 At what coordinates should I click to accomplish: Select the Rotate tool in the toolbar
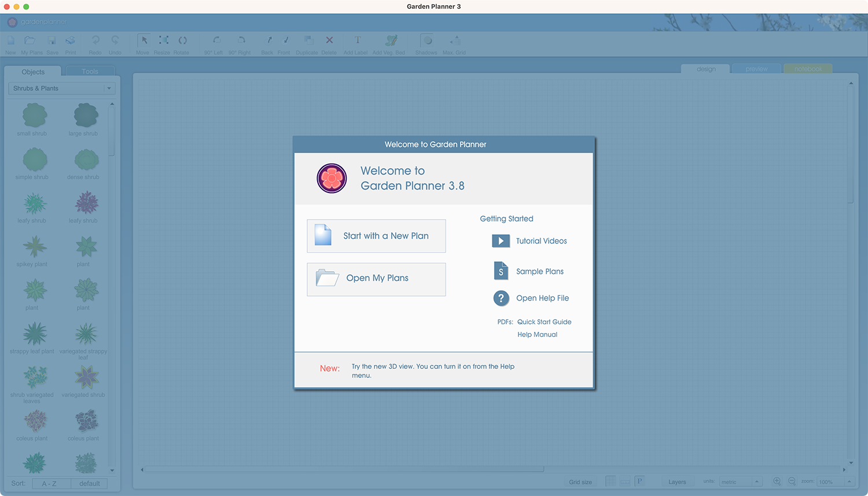(x=182, y=45)
